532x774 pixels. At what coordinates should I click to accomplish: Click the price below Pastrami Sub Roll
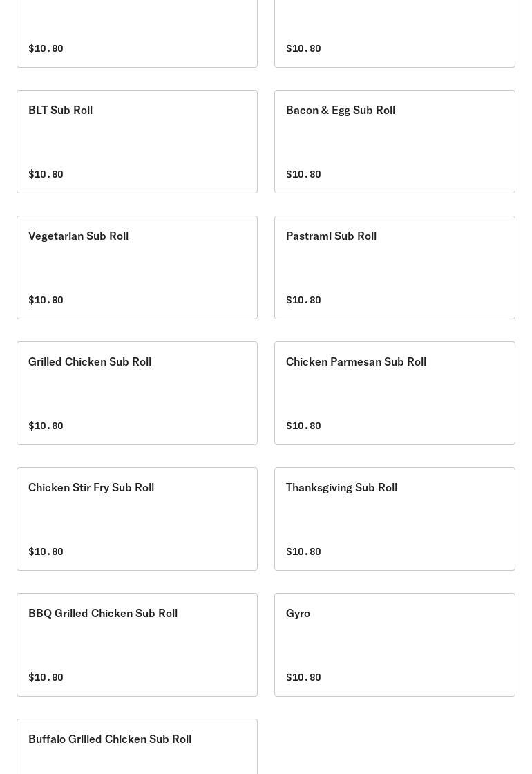pos(303,300)
